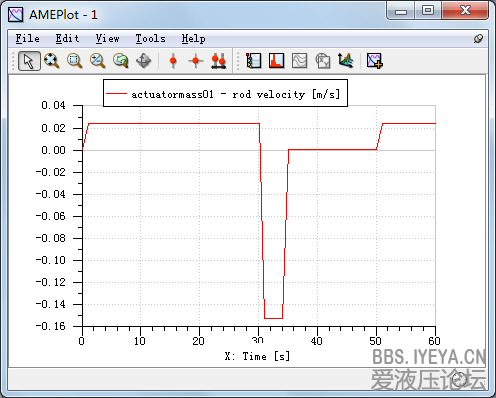Click the zoom in/out magnifier icon

(98, 61)
